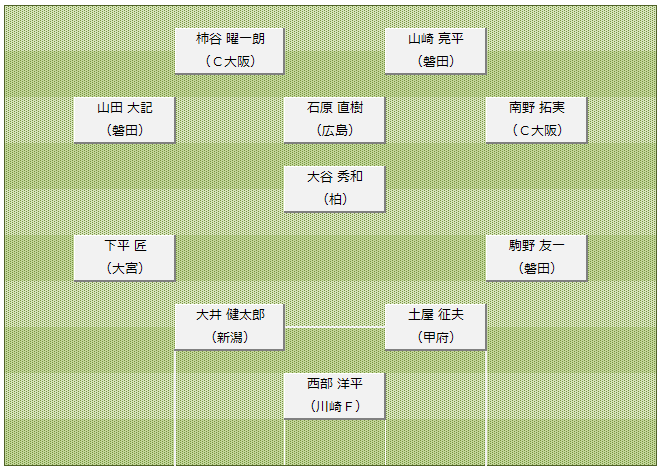Click the (広島) team label
Viewport: 661px width, 471px height.
tap(335, 130)
